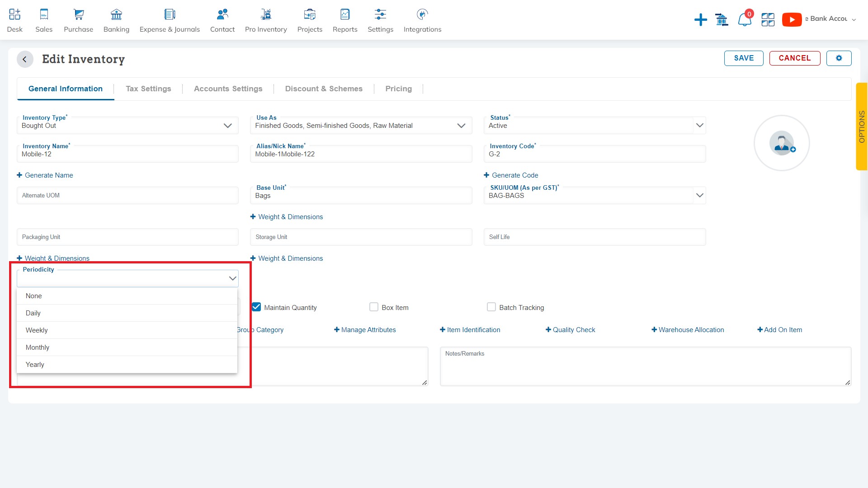
Task: Open the Settings sliders icon
Action: coord(380,14)
